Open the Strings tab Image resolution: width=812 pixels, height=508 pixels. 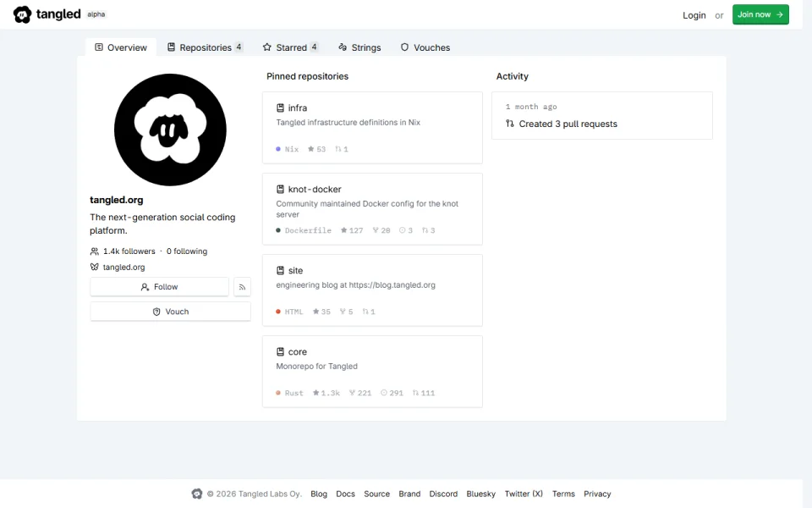359,47
